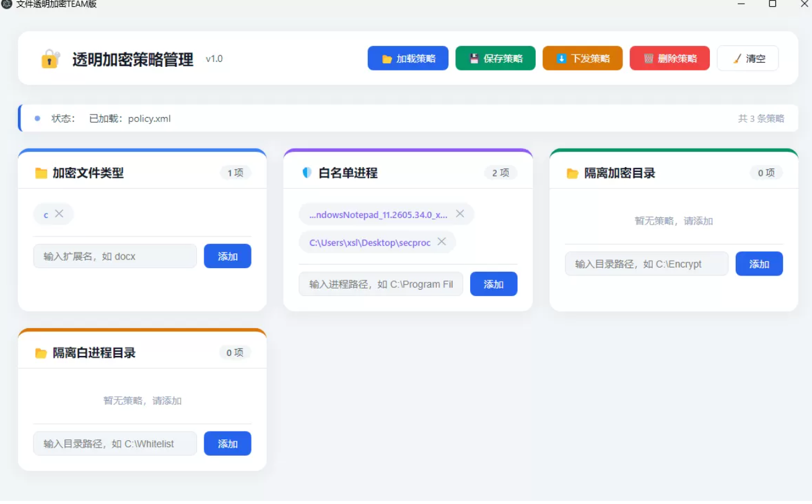Click the v1.0 version label

[214, 59]
